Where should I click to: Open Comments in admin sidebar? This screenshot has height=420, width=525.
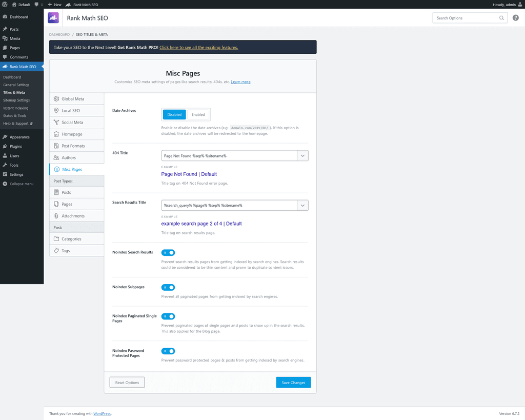[22, 57]
